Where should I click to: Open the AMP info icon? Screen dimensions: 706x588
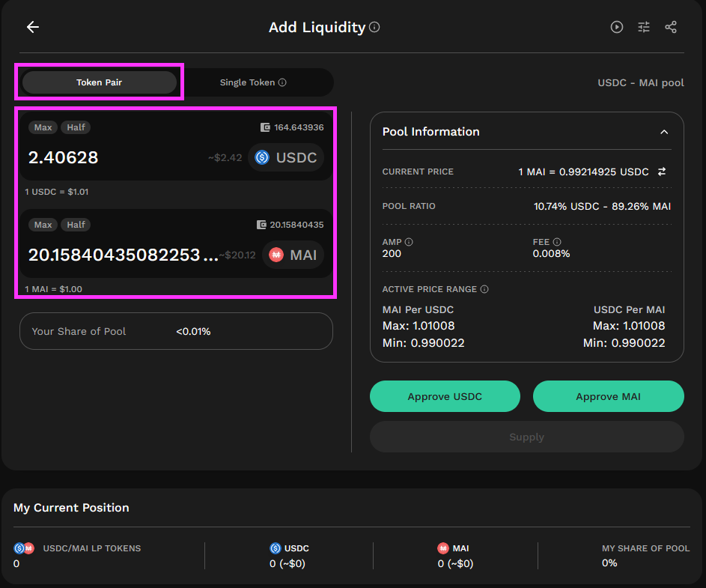coord(408,242)
